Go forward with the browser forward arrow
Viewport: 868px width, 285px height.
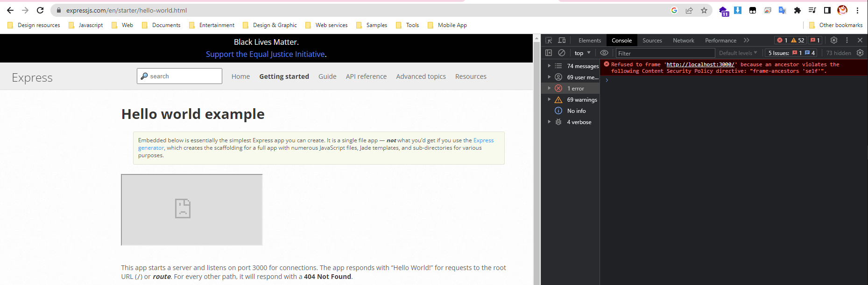point(25,10)
